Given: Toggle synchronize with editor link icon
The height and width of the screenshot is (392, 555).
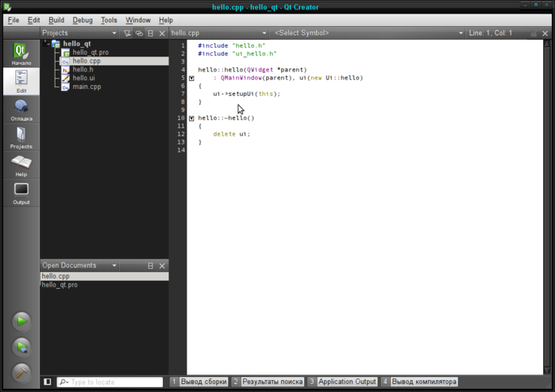Looking at the screenshot, I should click(139, 33).
